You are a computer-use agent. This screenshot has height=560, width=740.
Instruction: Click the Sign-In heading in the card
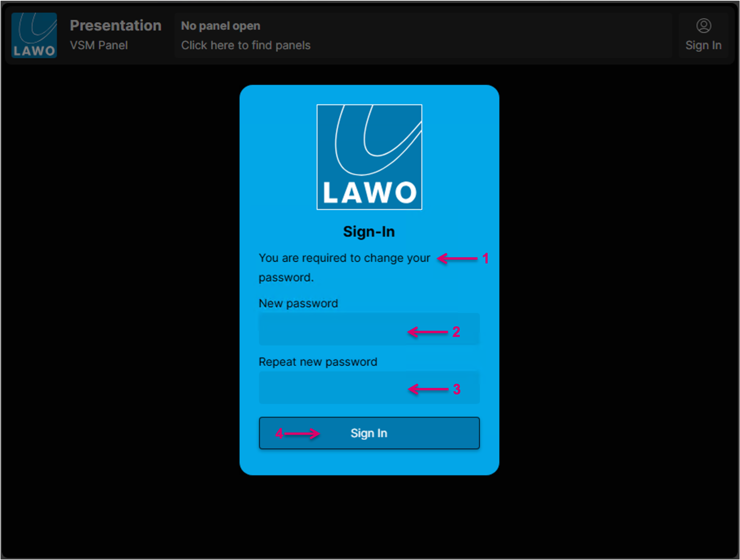369,232
